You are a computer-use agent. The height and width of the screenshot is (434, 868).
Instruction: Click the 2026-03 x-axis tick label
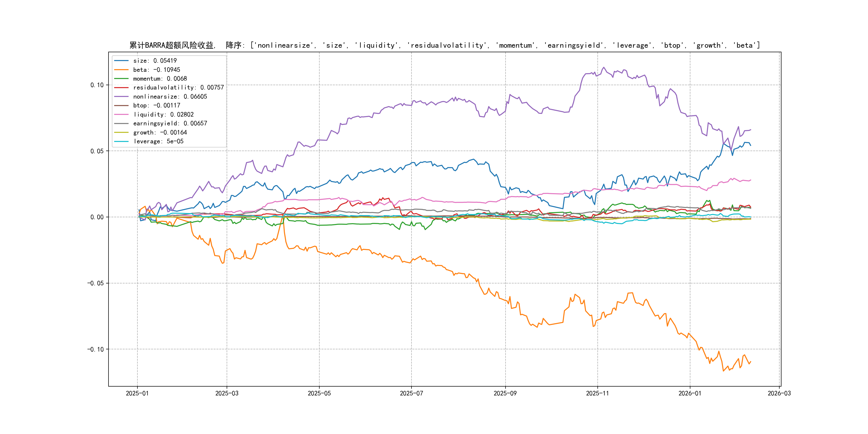[x=779, y=393]
